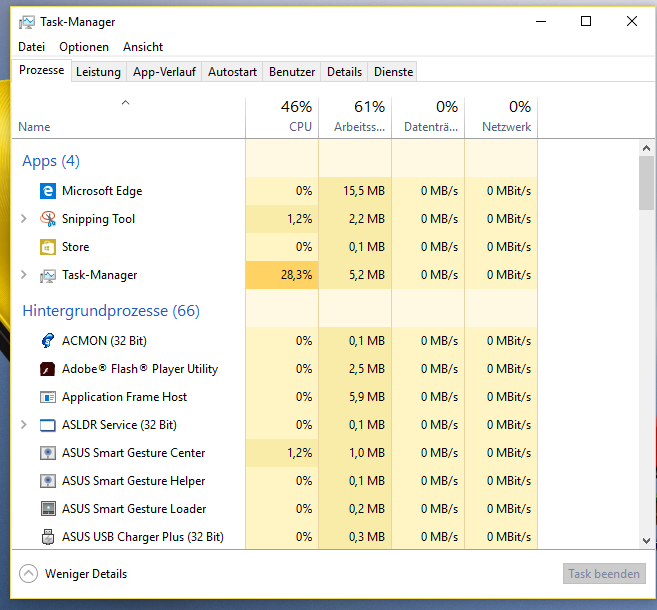Select ASUS Smart Gesture Helper name
The image size is (657, 610).
[x=134, y=481]
